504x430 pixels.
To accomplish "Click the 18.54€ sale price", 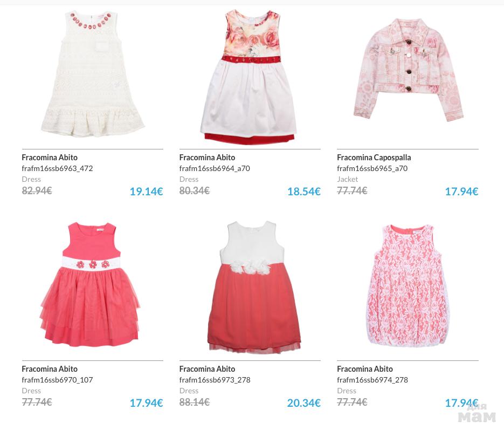I will pos(304,192).
